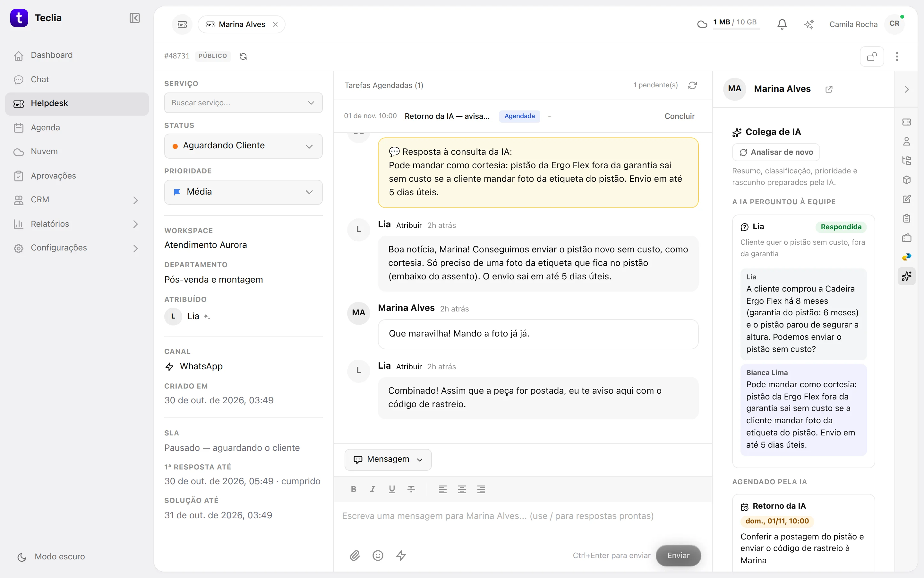Open the Mensagem type dropdown

388,460
